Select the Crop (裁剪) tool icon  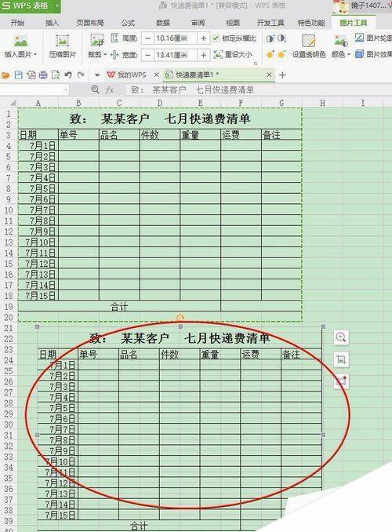[97, 40]
